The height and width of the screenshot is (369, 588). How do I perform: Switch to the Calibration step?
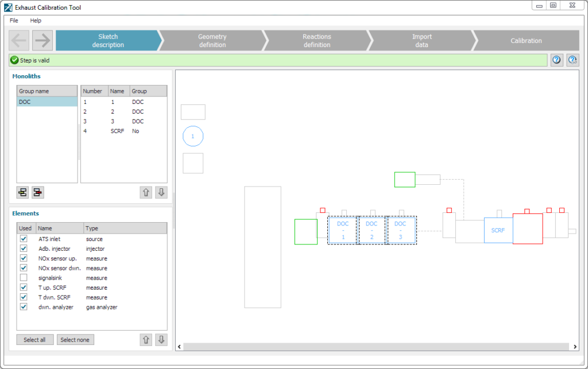coord(526,41)
